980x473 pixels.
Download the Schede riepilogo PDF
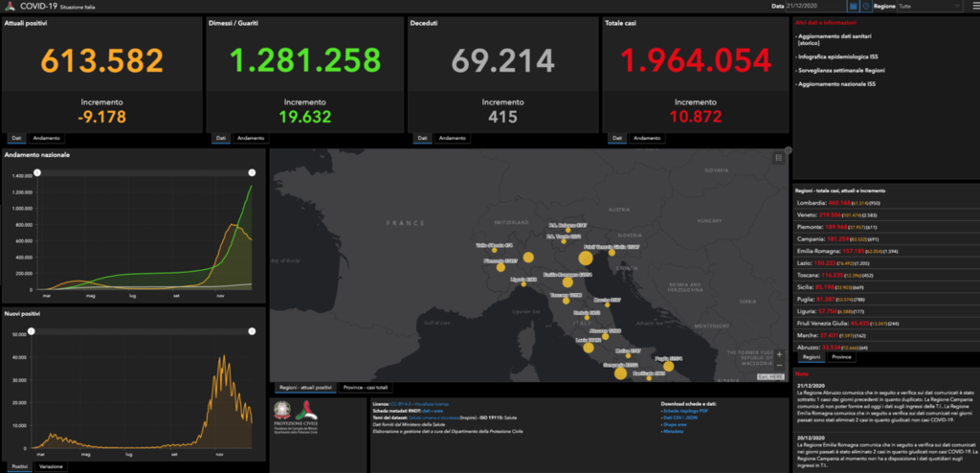click(x=683, y=411)
